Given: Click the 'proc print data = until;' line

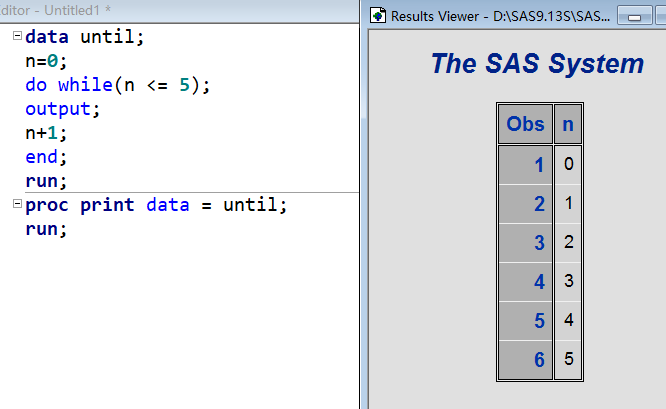Looking at the screenshot, I should [156, 205].
